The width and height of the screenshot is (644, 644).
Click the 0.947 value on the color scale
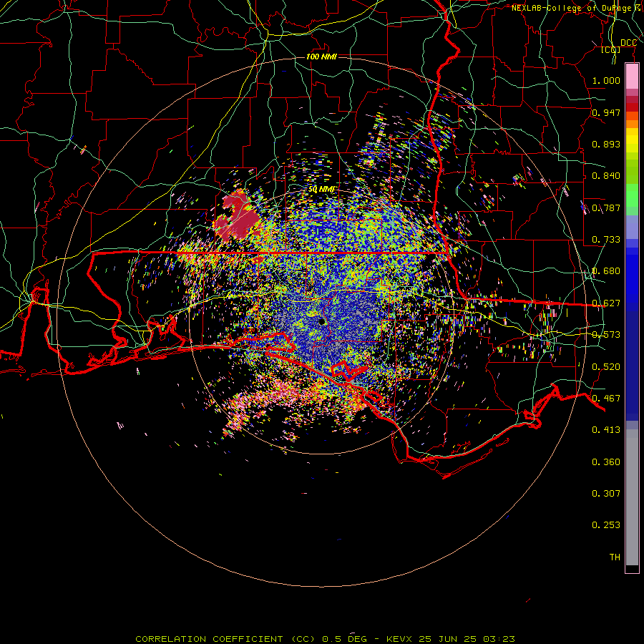tap(606, 112)
